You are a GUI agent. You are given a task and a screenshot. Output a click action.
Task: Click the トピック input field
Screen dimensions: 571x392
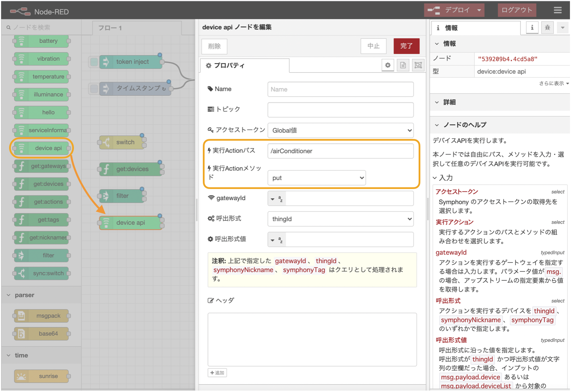point(340,110)
